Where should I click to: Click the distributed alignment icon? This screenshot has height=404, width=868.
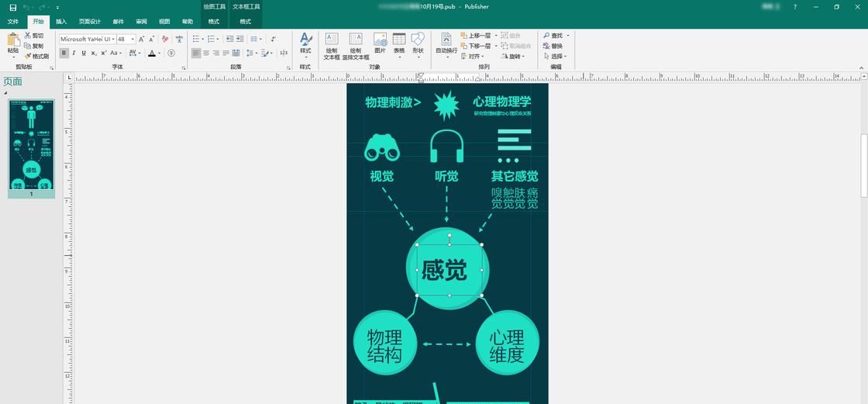[236, 54]
